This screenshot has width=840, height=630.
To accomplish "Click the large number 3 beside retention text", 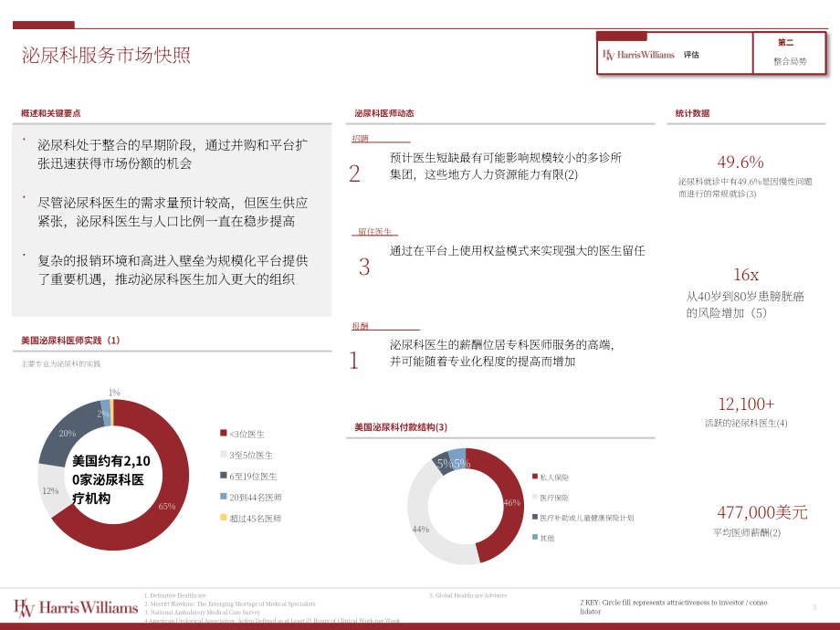I will tap(364, 267).
